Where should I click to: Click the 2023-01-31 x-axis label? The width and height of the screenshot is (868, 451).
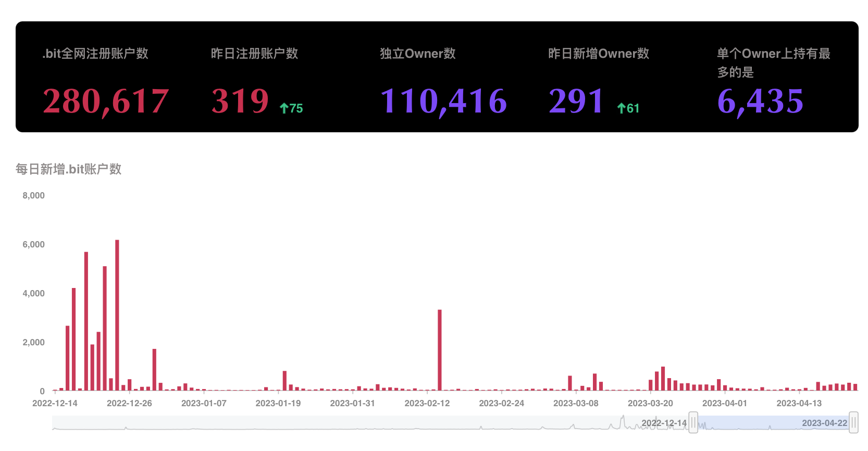(x=352, y=403)
